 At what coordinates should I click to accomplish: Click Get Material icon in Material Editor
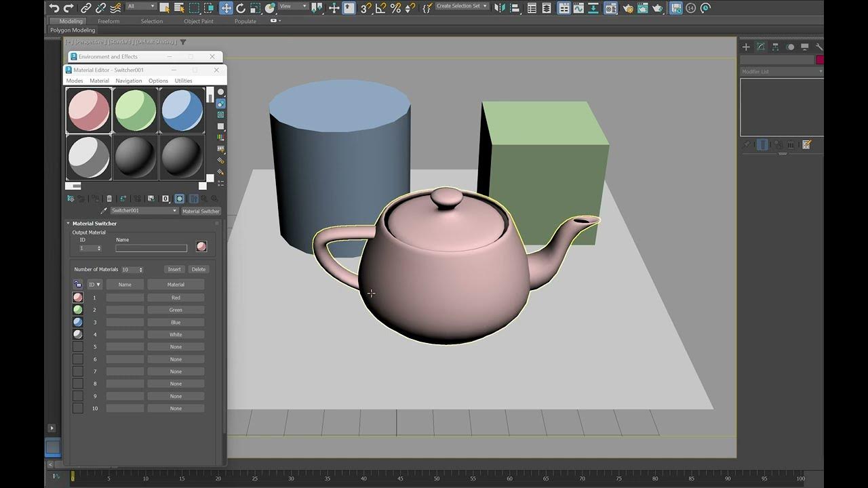pos(71,199)
